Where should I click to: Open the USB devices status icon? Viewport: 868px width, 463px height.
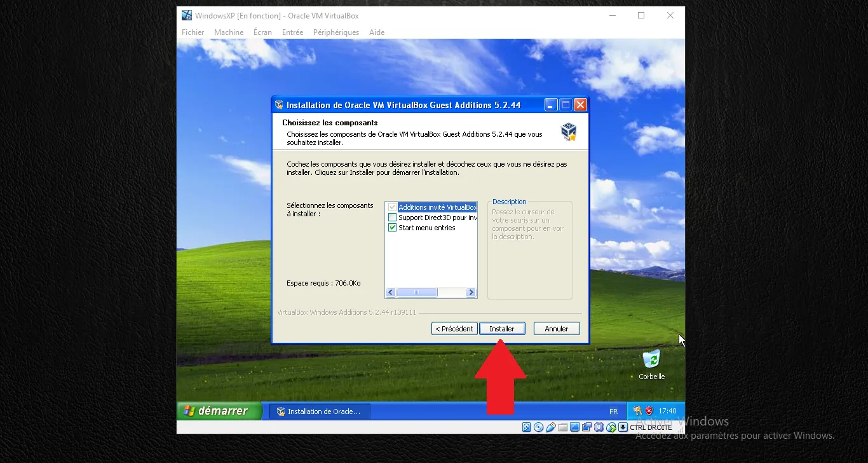(551, 427)
